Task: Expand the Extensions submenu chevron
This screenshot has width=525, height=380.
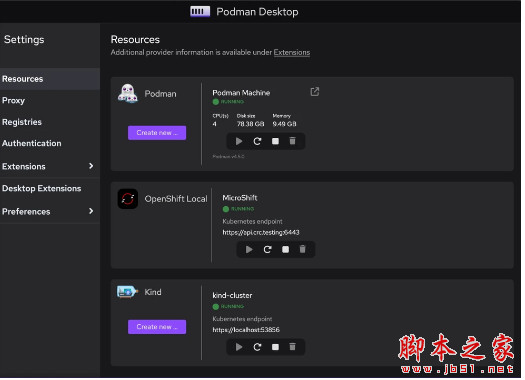Action: 92,167
